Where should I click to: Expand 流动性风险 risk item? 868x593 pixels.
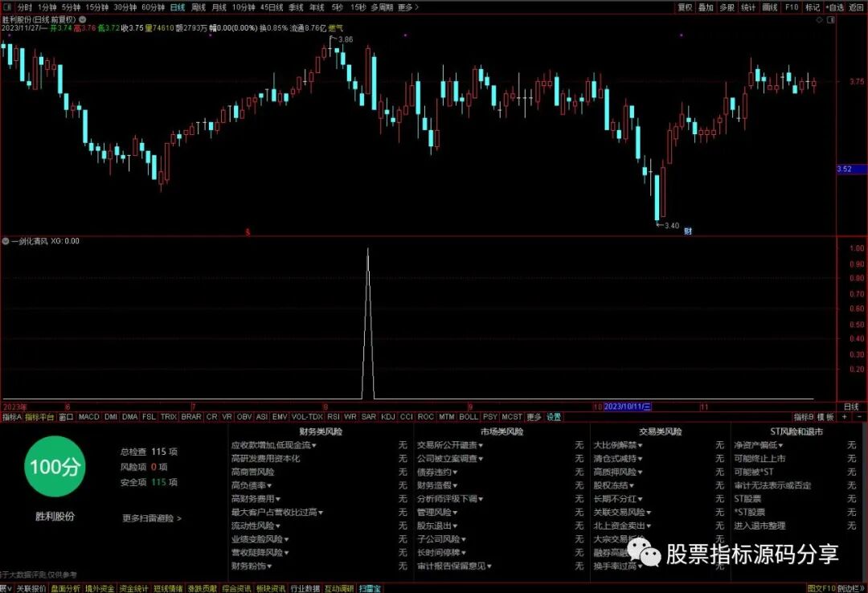pos(256,526)
